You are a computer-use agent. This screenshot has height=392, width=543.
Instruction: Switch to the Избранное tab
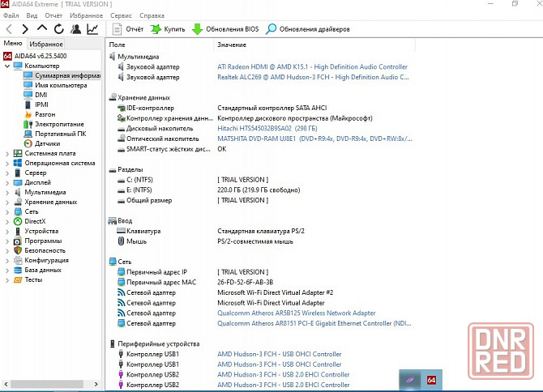pyautogui.click(x=46, y=44)
